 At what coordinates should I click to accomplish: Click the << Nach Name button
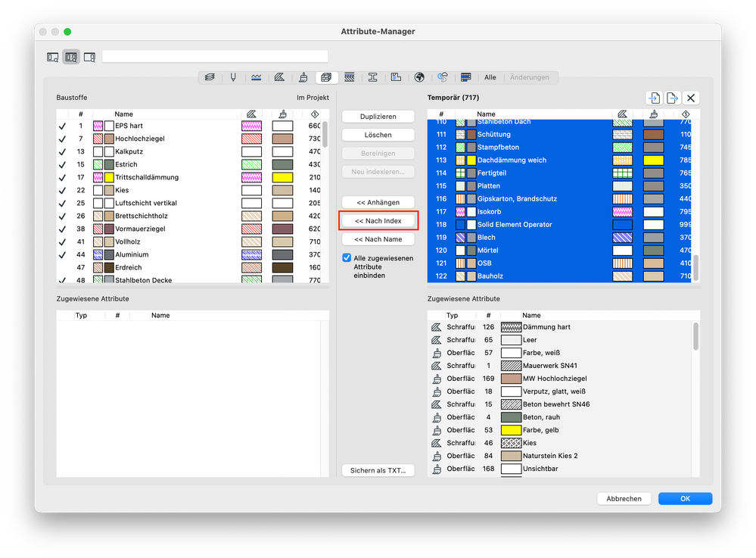(378, 239)
